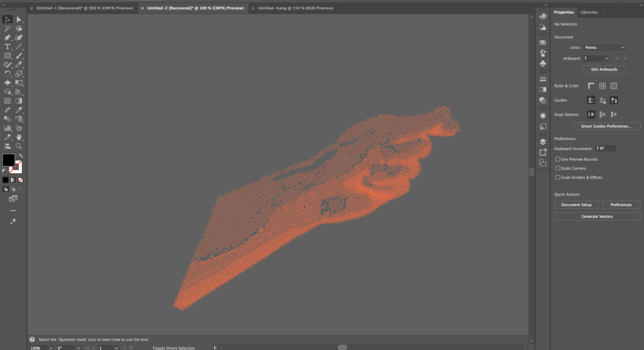This screenshot has height=350, width=644.
Task: Click the black Fill color swatch
Action: 8,160
